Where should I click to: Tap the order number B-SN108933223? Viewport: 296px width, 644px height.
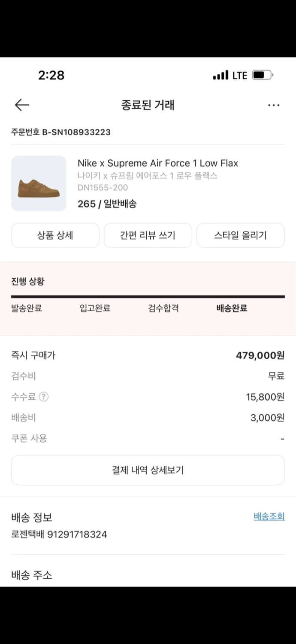(x=61, y=132)
